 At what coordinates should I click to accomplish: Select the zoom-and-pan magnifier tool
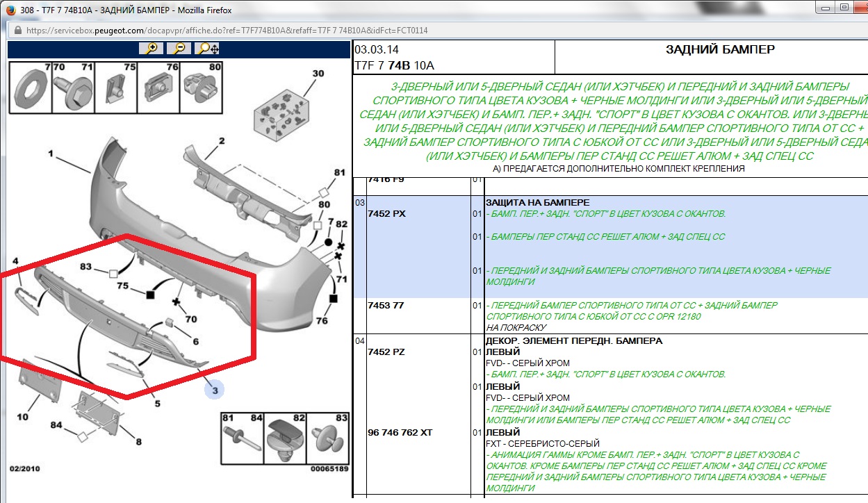(x=208, y=48)
